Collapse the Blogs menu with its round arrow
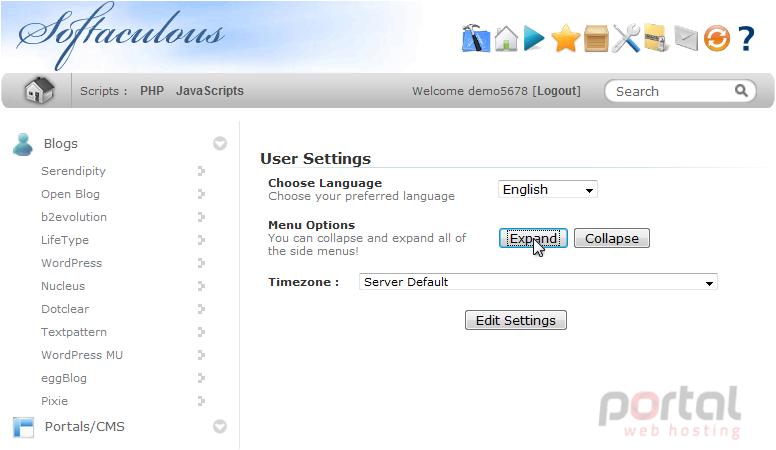 (220, 144)
